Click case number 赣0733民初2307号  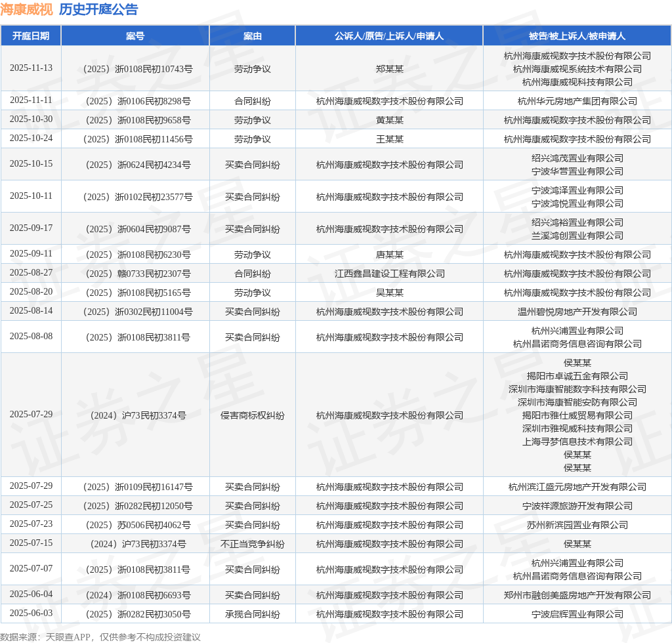pos(138,274)
